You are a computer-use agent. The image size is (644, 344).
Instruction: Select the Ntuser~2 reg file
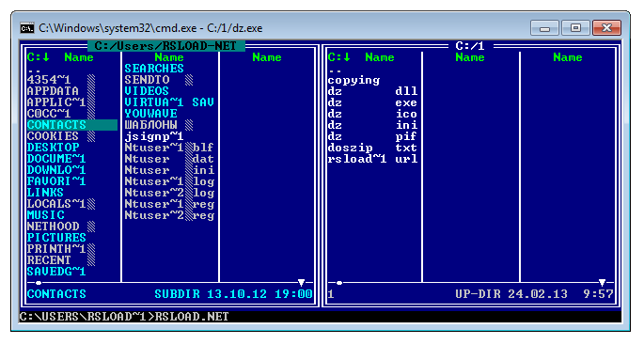click(x=169, y=215)
